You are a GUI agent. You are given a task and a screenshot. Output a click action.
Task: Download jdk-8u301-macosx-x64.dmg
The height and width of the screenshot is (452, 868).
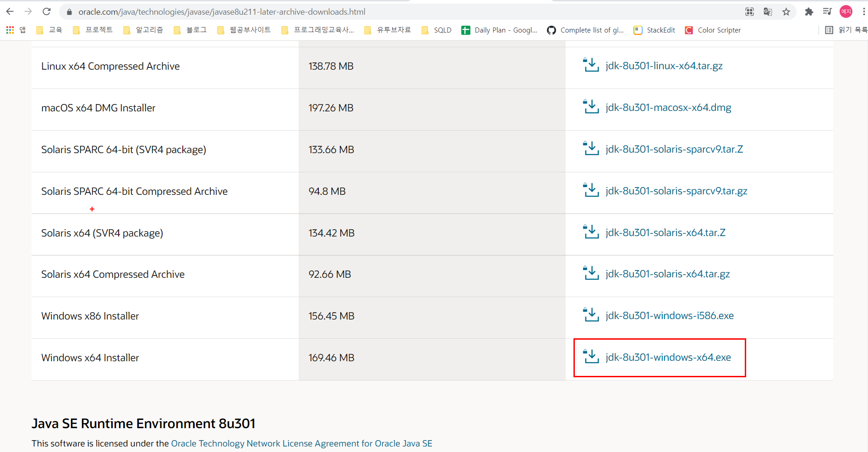(x=668, y=107)
